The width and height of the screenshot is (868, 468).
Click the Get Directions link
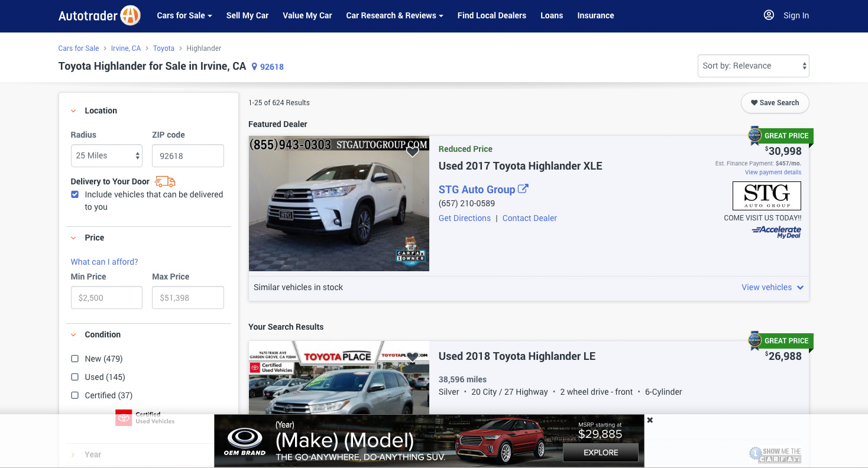(465, 218)
